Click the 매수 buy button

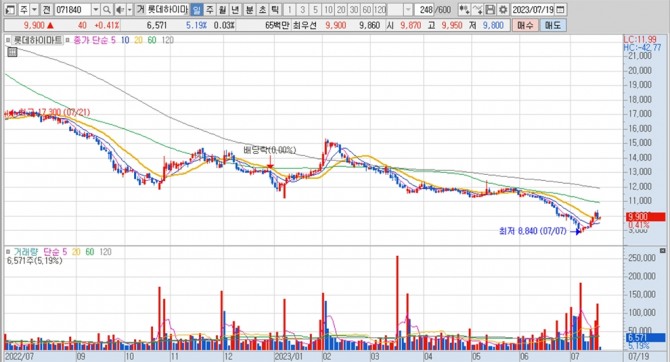[525, 26]
